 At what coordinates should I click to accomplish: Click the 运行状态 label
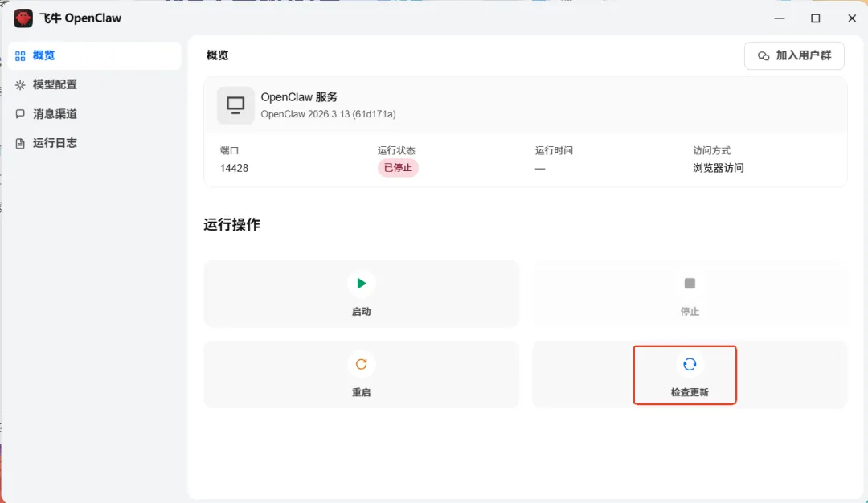pos(396,150)
